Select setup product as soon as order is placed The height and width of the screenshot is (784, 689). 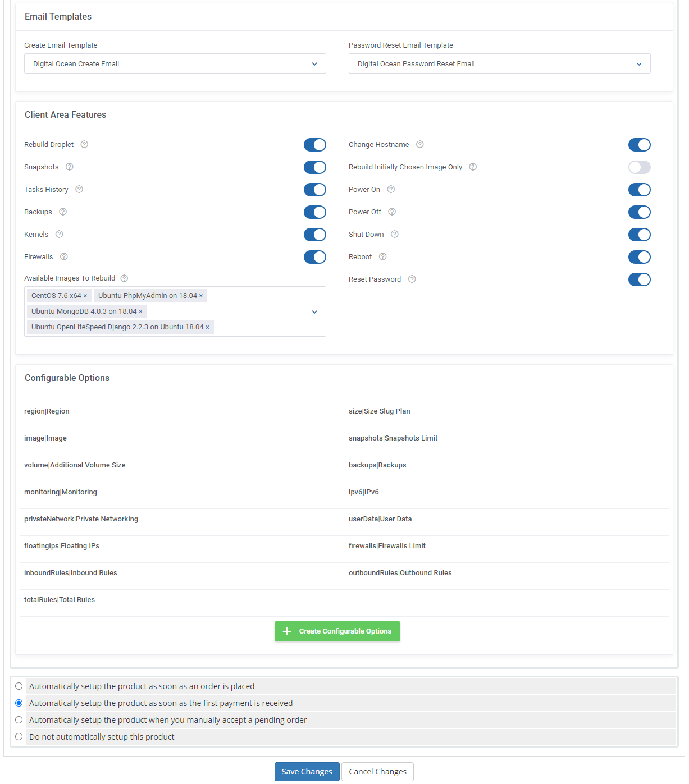click(x=19, y=686)
